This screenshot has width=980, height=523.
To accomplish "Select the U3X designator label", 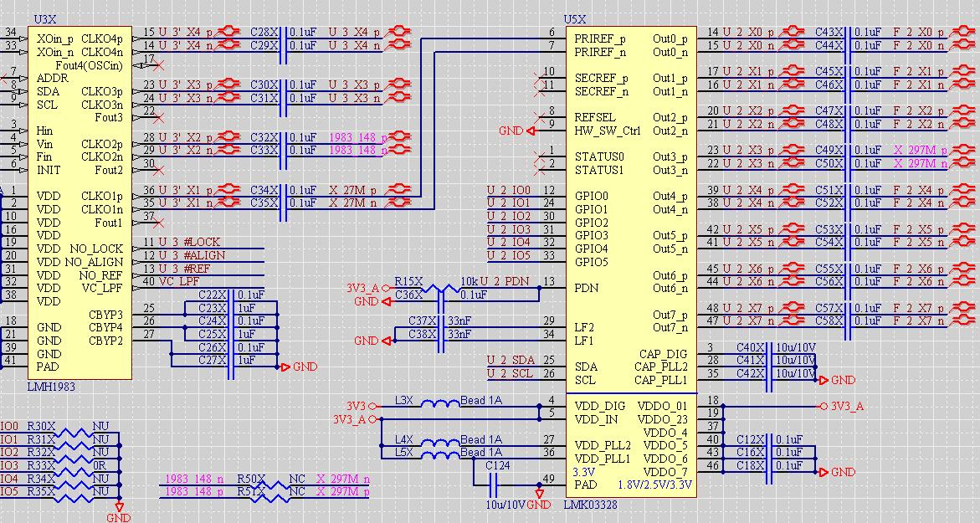I will [x=44, y=20].
